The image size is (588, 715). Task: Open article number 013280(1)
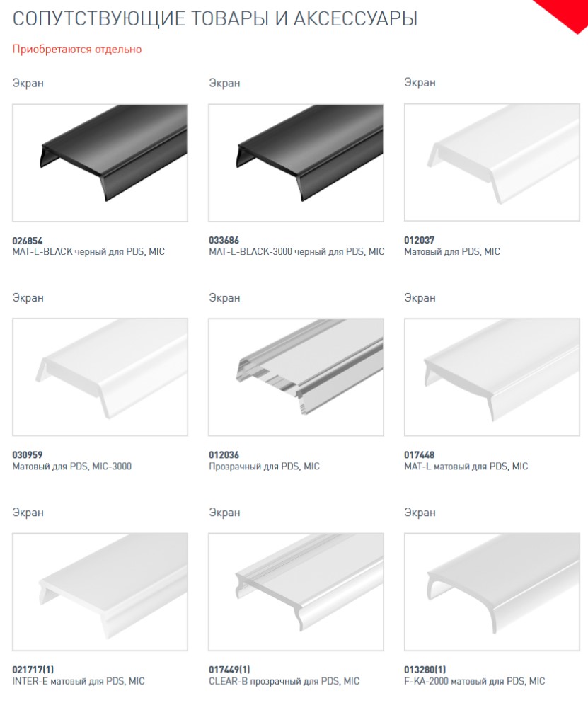(425, 670)
